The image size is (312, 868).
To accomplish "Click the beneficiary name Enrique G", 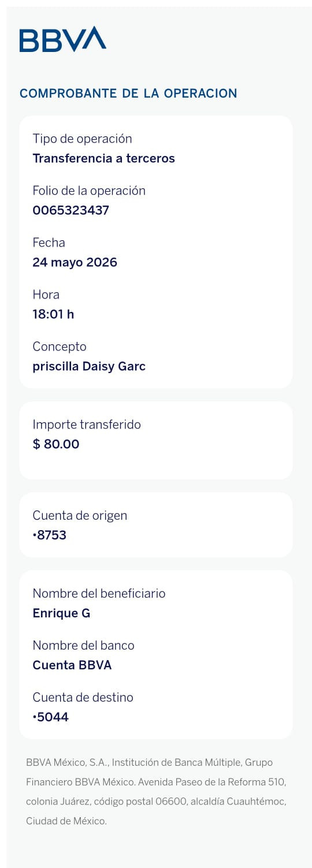I will pyautogui.click(x=62, y=613).
